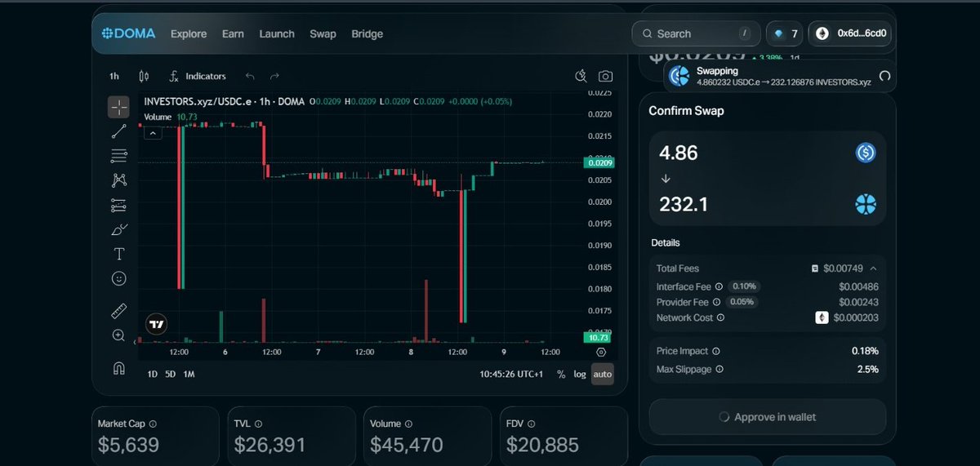Select the crosshair cursor tool
Image resolution: width=980 pixels, height=466 pixels.
(x=118, y=107)
